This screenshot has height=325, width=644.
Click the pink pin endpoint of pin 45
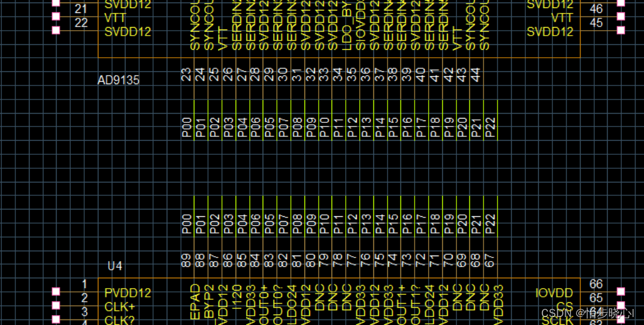tap(621, 31)
